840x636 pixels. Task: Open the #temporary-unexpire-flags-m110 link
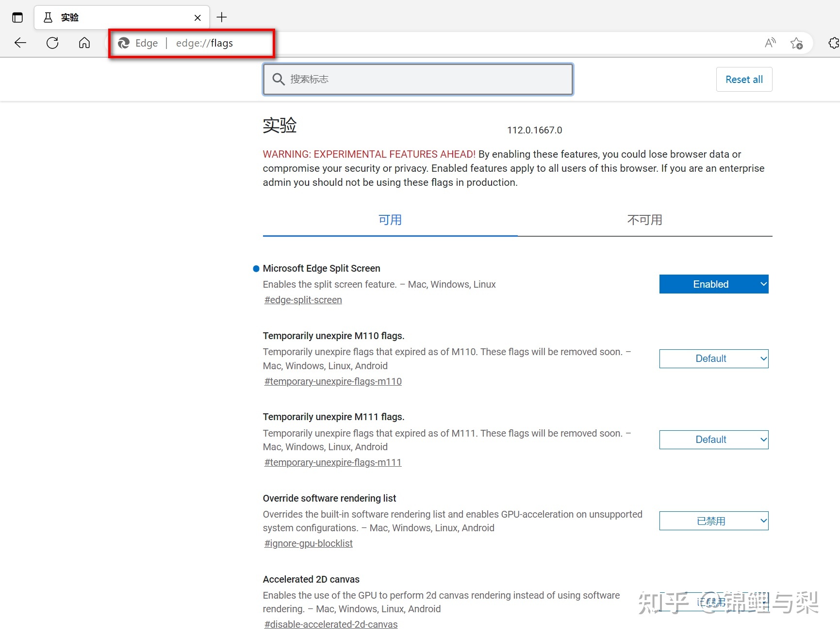(333, 381)
